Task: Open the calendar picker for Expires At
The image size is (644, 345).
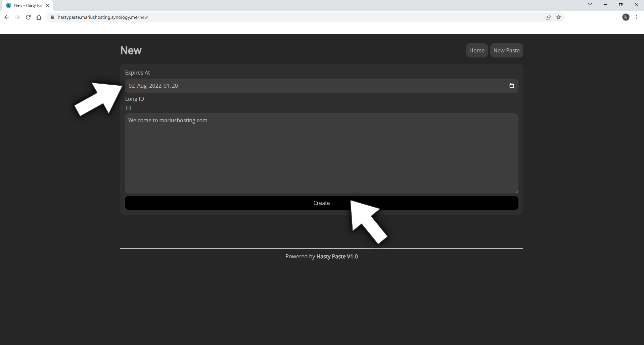Action: click(x=511, y=86)
